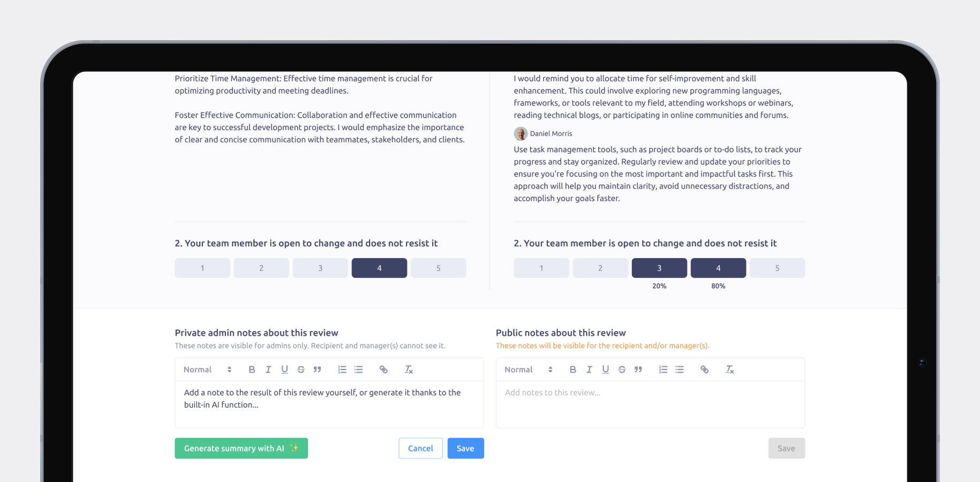980x482 pixels.
Task: Open Normal heading dropdown in private notes
Action: (x=208, y=370)
